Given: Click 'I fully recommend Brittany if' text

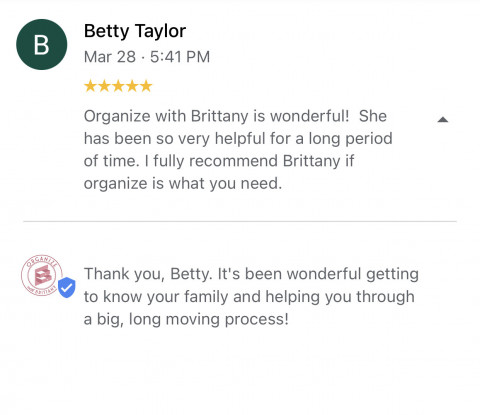Looking at the screenshot, I should (x=249, y=161).
